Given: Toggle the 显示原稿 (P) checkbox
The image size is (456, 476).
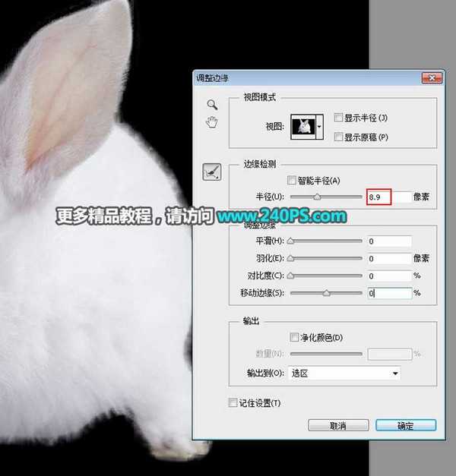Looking at the screenshot, I should pyautogui.click(x=337, y=137).
